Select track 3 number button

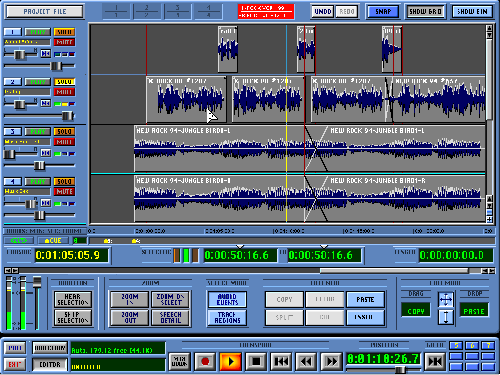tap(13, 132)
